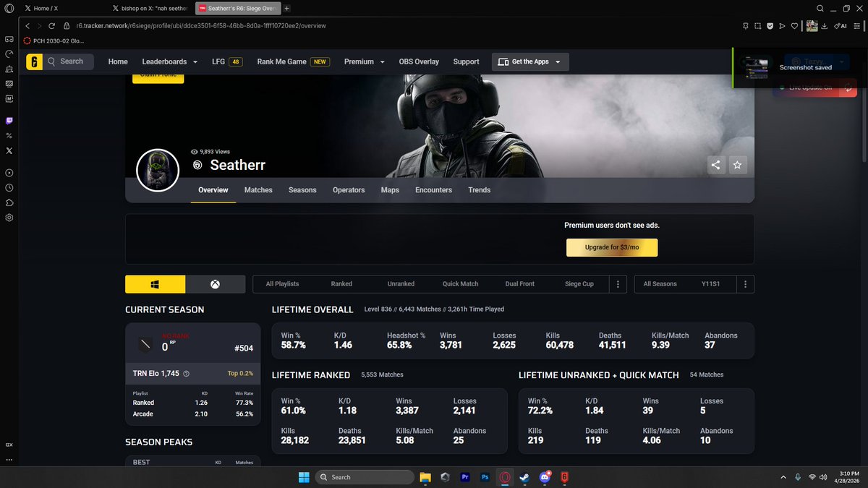Open X in the Opera sidebar
The width and height of the screenshot is (868, 488).
pos(9,150)
